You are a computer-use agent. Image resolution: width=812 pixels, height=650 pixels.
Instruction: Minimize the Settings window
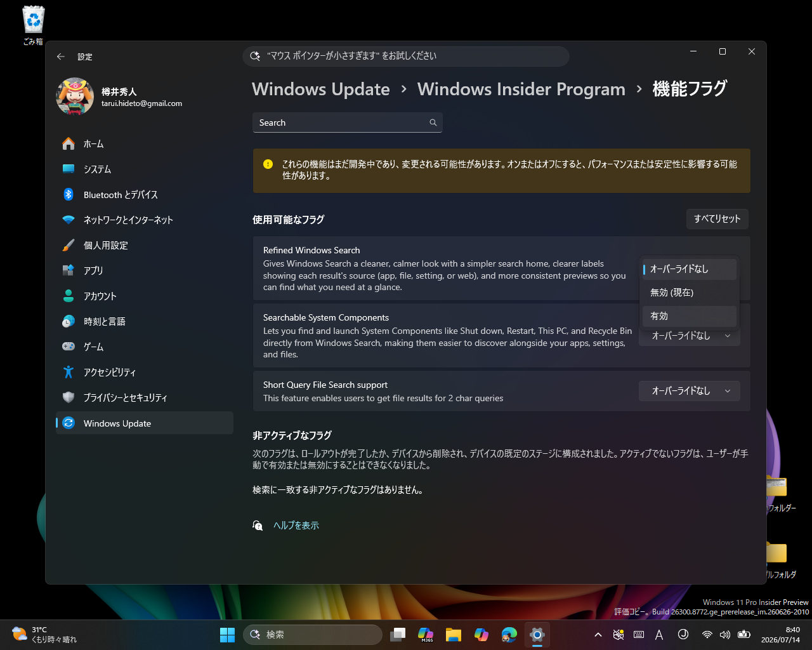click(x=693, y=51)
